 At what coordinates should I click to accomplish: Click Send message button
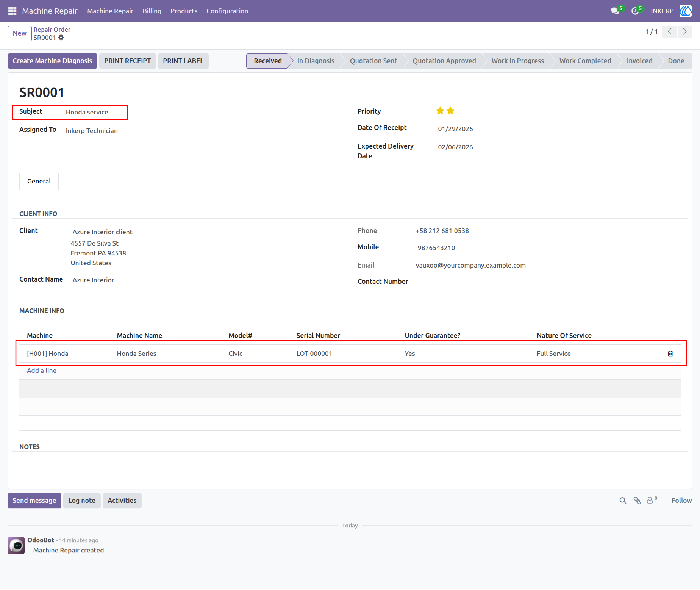click(34, 501)
